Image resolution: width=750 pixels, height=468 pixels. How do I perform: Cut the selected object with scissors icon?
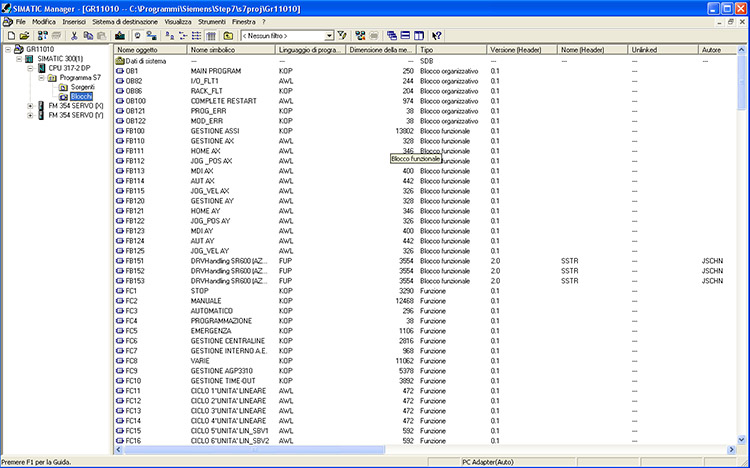pos(74,35)
